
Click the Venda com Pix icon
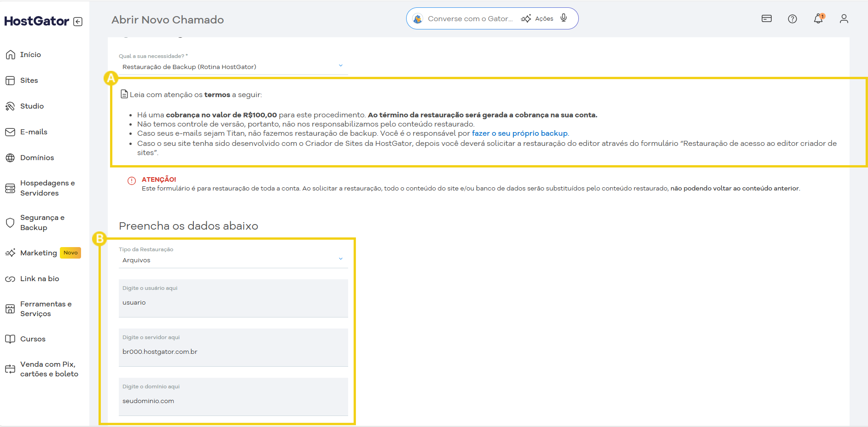click(10, 369)
